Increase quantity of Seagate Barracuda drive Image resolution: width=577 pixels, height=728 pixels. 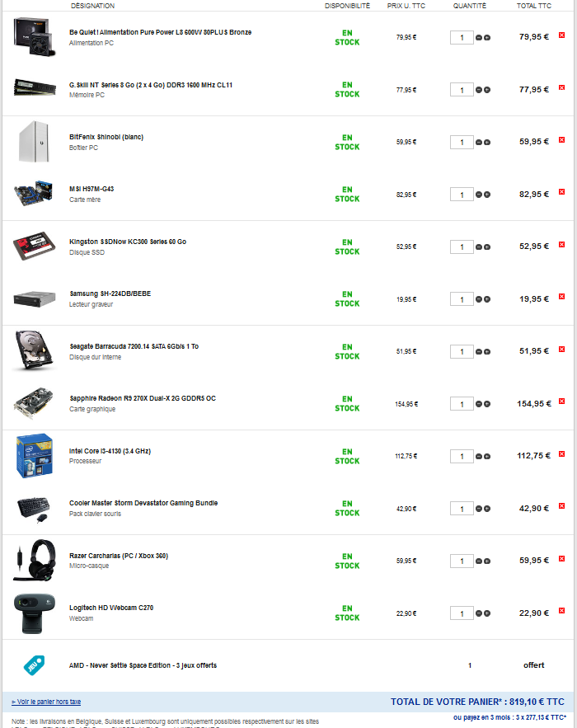(x=487, y=352)
